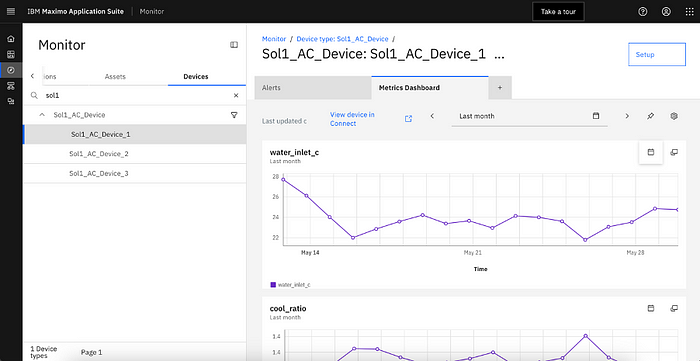Click the Setup button
The height and width of the screenshot is (362, 700).
coord(657,54)
